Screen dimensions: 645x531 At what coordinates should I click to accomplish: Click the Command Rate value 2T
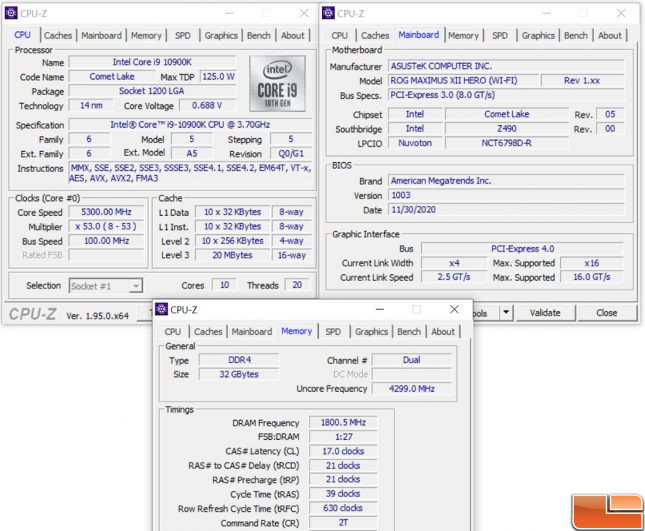(x=343, y=523)
